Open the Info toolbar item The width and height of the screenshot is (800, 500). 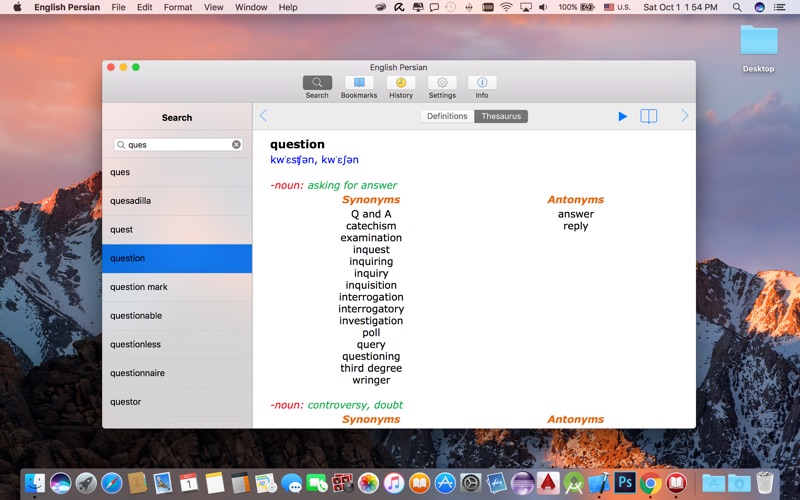482,87
